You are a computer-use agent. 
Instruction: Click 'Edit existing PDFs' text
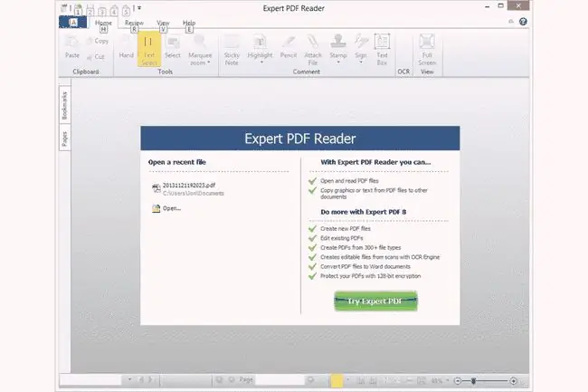(x=342, y=238)
